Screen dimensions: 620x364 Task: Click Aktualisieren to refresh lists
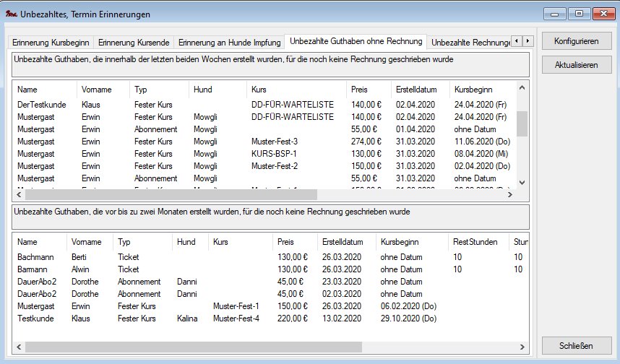coord(576,65)
